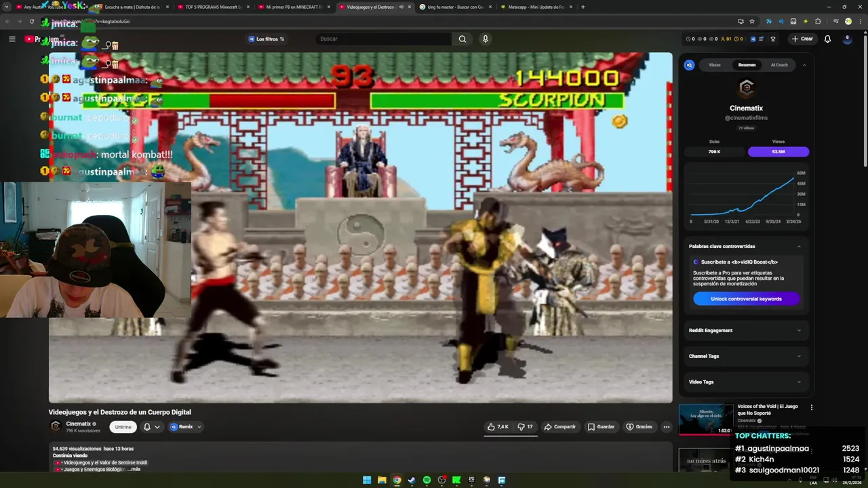Click the Compartir share button
Screen dimensions: 868x488
(x=559, y=427)
